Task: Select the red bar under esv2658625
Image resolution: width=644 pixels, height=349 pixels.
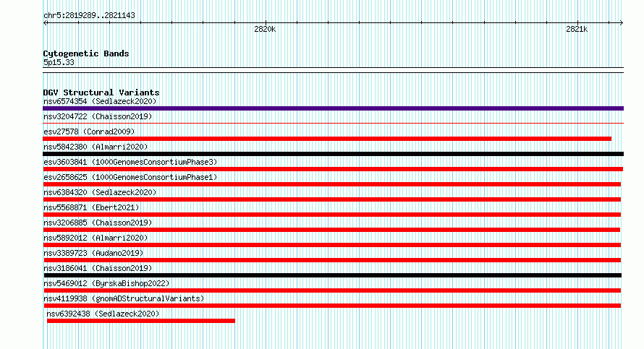Action: click(x=332, y=184)
